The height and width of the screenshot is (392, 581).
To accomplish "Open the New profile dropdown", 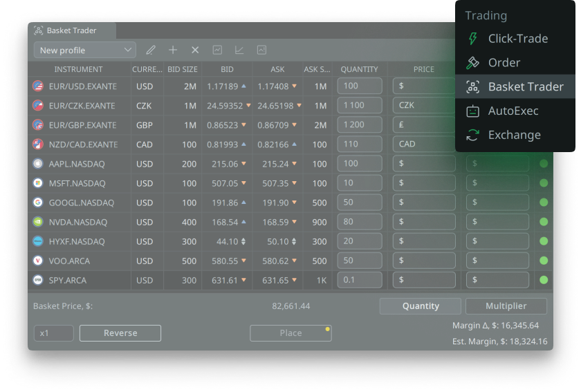I will pyautogui.click(x=85, y=50).
